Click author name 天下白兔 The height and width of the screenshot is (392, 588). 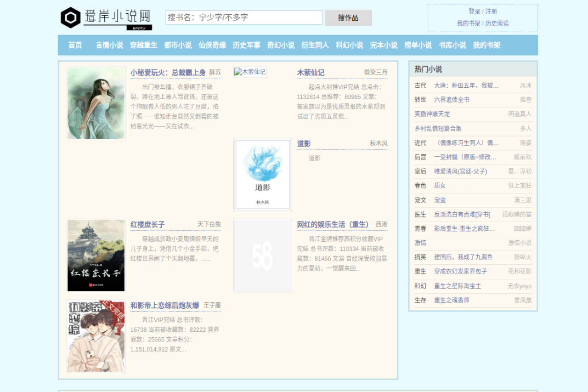(x=209, y=224)
